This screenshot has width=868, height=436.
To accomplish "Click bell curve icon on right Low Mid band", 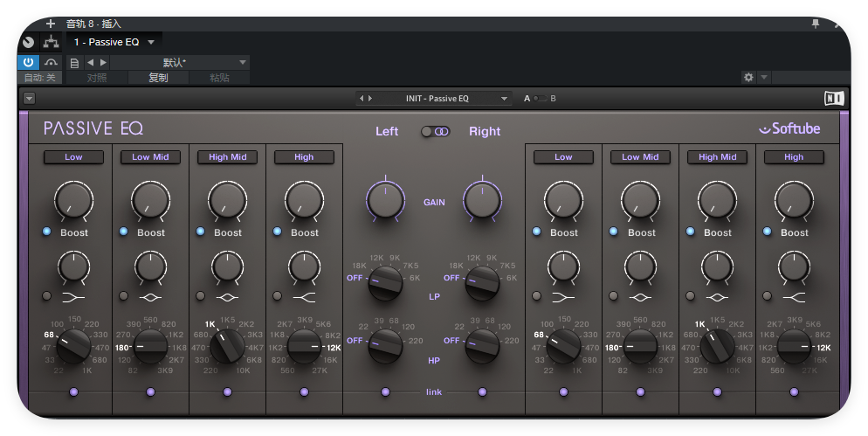I will pyautogui.click(x=640, y=297).
